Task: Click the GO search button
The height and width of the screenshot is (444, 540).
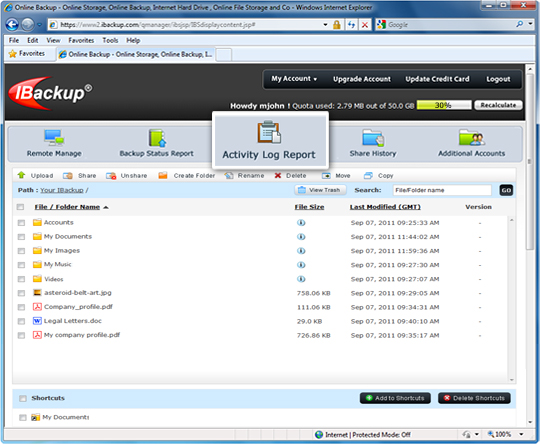Action: pos(506,190)
